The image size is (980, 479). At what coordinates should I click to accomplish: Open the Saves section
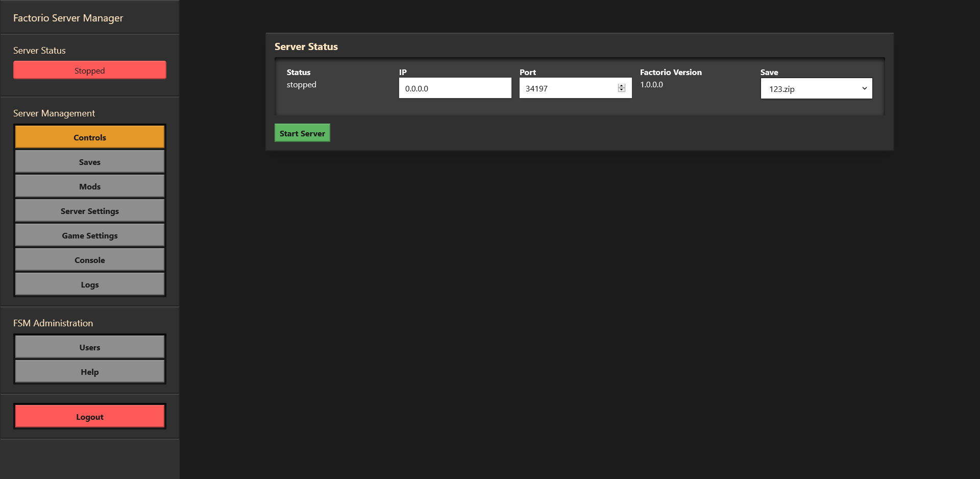(90, 161)
